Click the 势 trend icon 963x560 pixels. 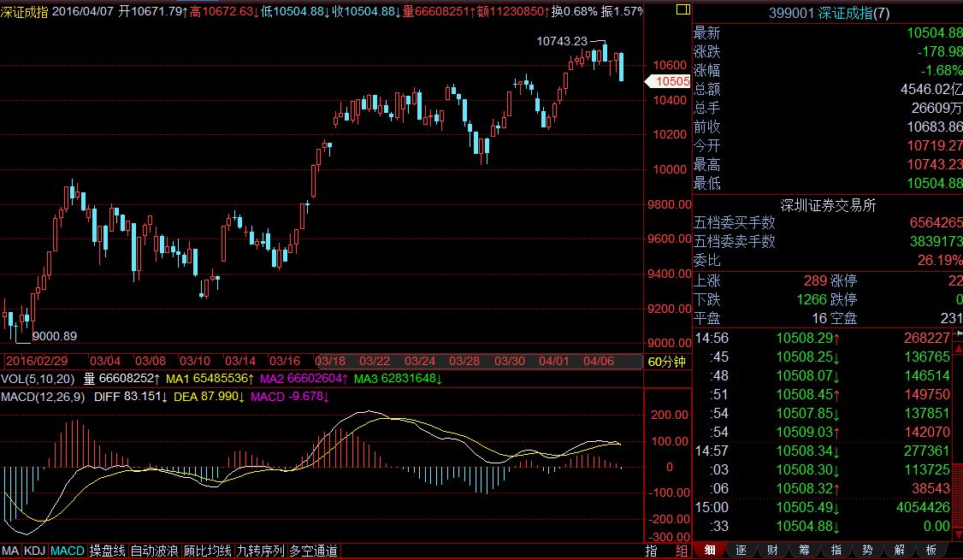[x=867, y=550]
